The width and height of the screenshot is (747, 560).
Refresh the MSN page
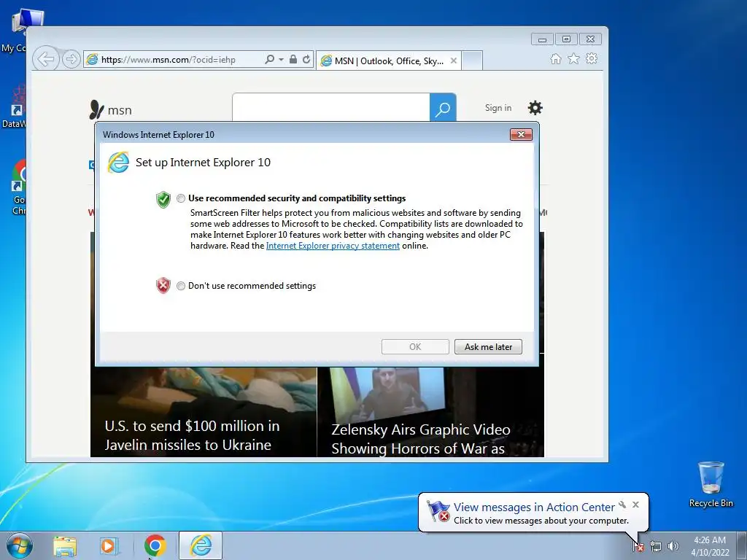tap(306, 60)
